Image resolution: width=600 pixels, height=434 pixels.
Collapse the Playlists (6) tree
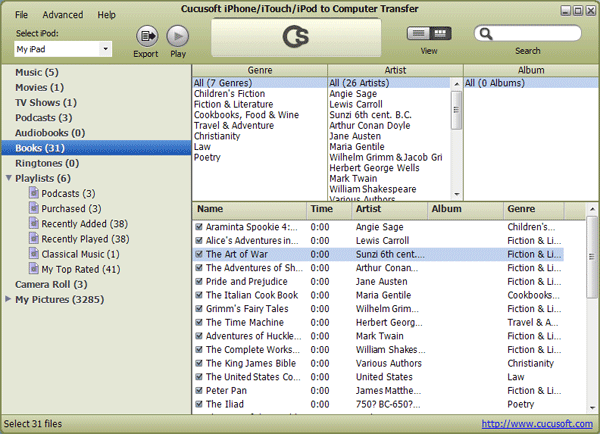[8, 178]
